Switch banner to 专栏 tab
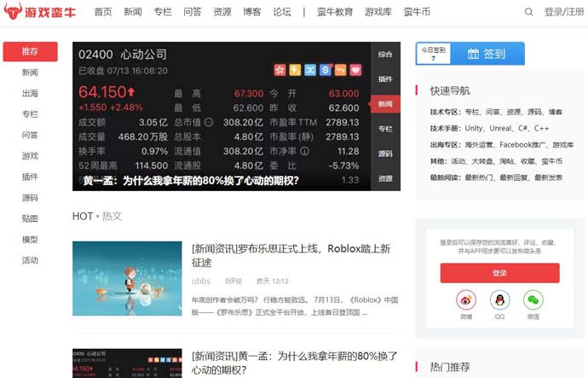Image resolution: width=588 pixels, height=378 pixels. point(385,129)
